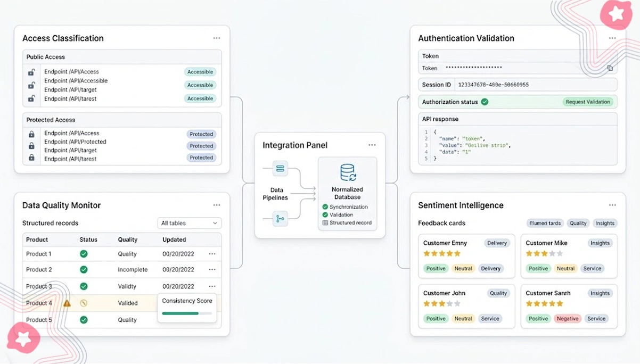
Task: Click the Updated column header
Action: pyautogui.click(x=174, y=240)
